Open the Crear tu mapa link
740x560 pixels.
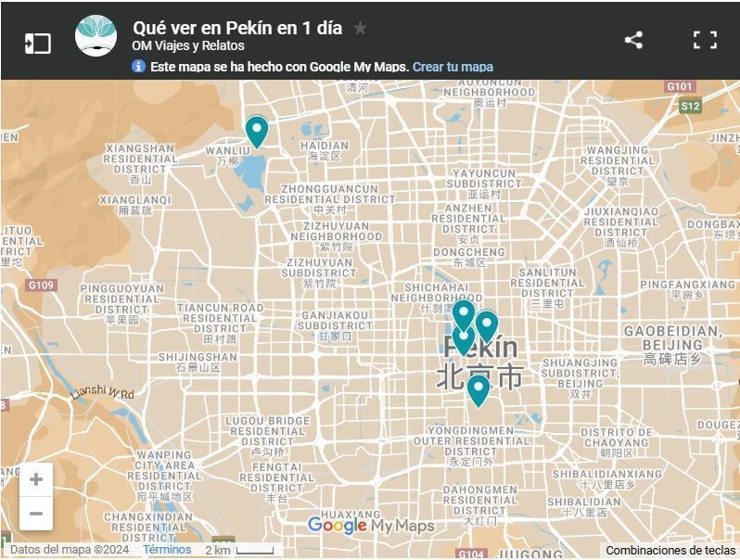click(453, 67)
